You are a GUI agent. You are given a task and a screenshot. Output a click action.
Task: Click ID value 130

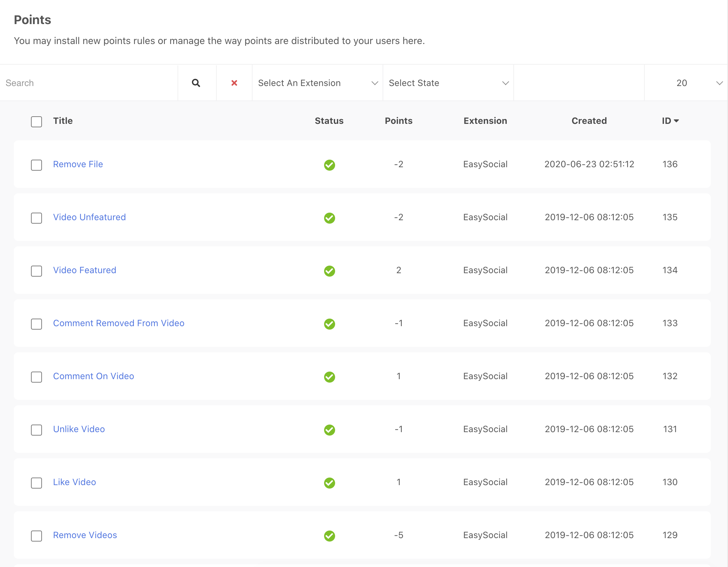coord(670,482)
